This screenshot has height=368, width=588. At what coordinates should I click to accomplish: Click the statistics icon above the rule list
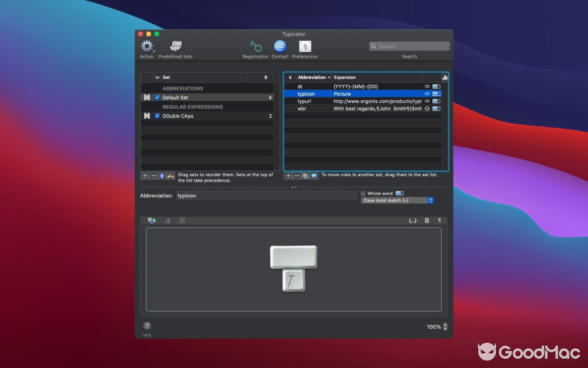pos(444,77)
